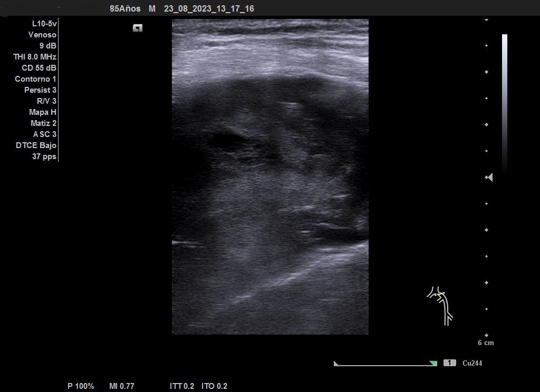The height and width of the screenshot is (392, 540).
Task: Click the green cine loop end marker
Action: (433, 363)
